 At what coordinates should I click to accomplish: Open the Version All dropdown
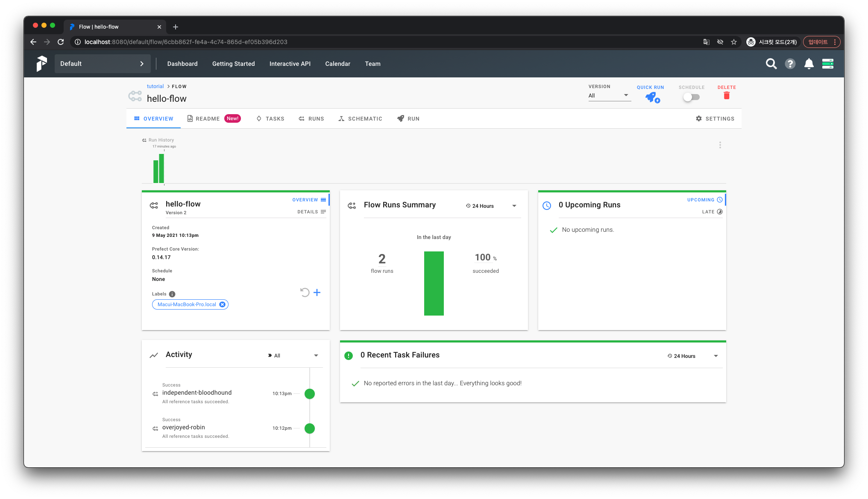pyautogui.click(x=609, y=95)
